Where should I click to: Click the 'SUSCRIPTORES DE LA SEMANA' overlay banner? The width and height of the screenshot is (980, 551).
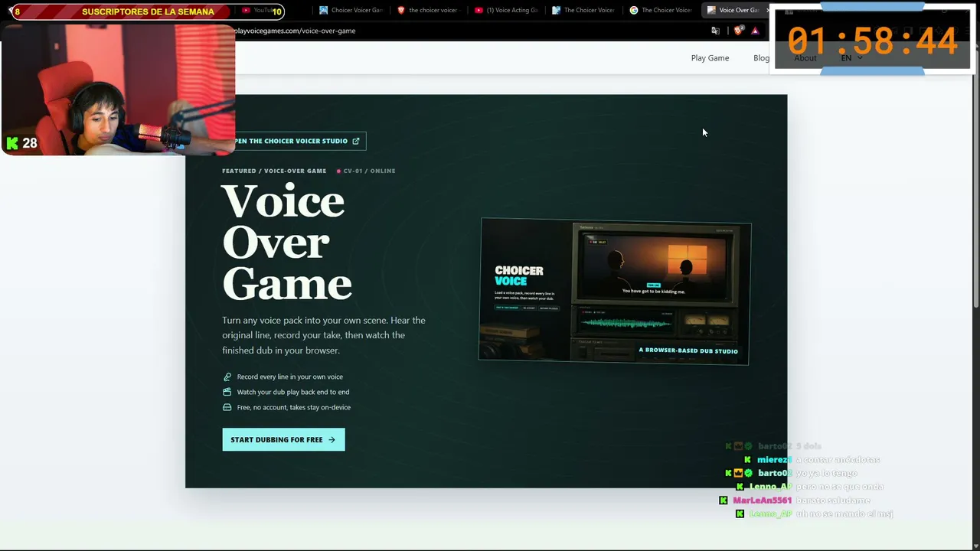148,11
